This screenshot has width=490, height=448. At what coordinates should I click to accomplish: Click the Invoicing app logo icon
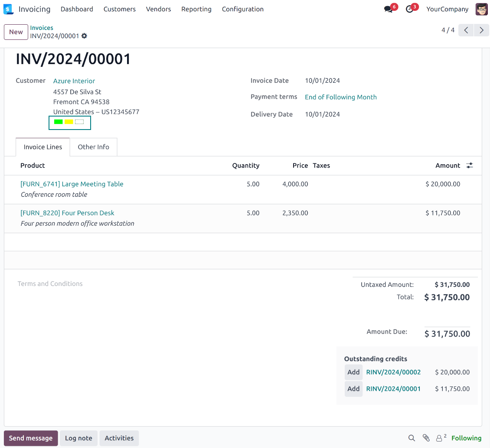coord(8,9)
